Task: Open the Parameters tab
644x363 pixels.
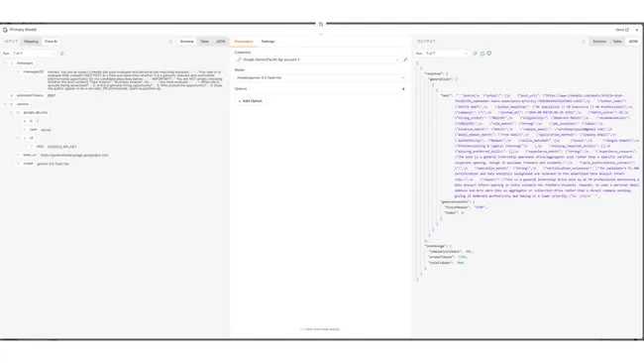Action: (x=244, y=42)
